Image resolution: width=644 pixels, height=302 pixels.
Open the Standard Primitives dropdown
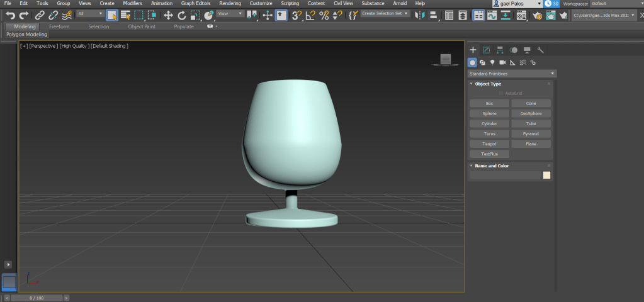[x=511, y=74]
